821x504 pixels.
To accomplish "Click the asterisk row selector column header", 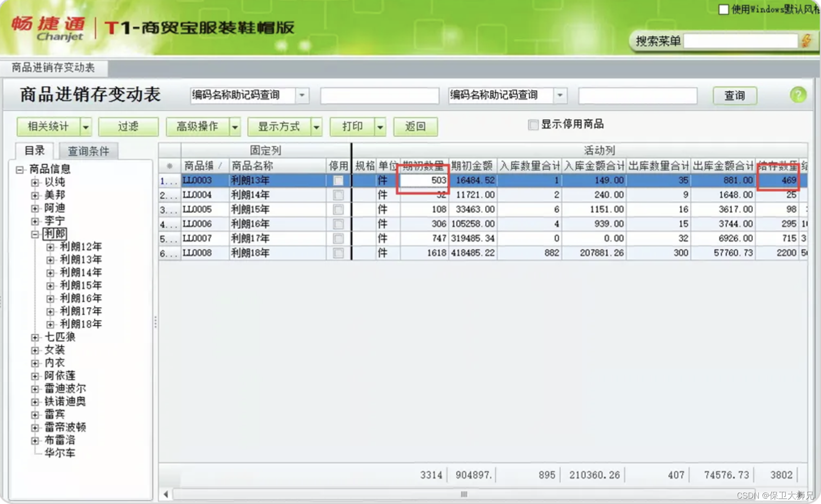I will click(170, 166).
